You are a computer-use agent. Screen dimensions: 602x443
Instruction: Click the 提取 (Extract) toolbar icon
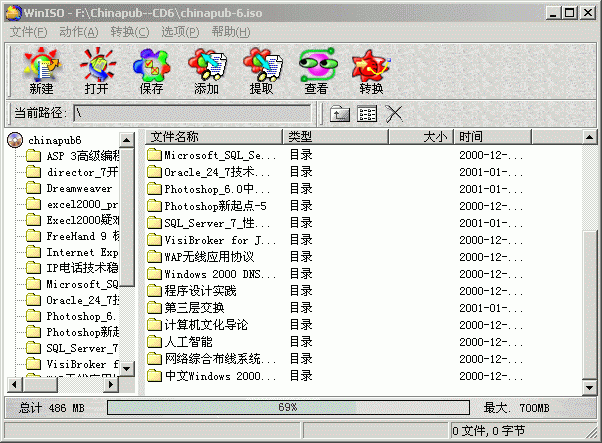[262, 71]
